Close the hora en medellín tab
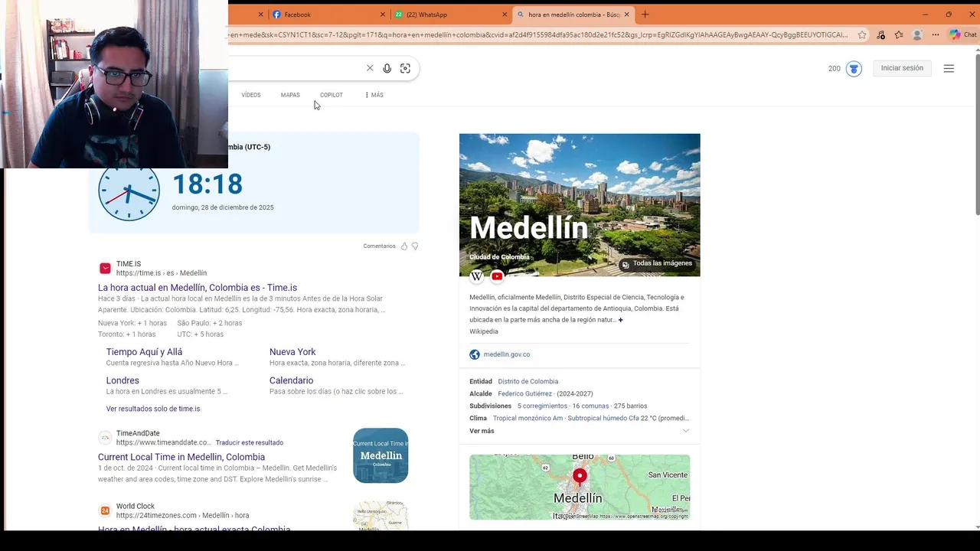980x551 pixels. [626, 15]
